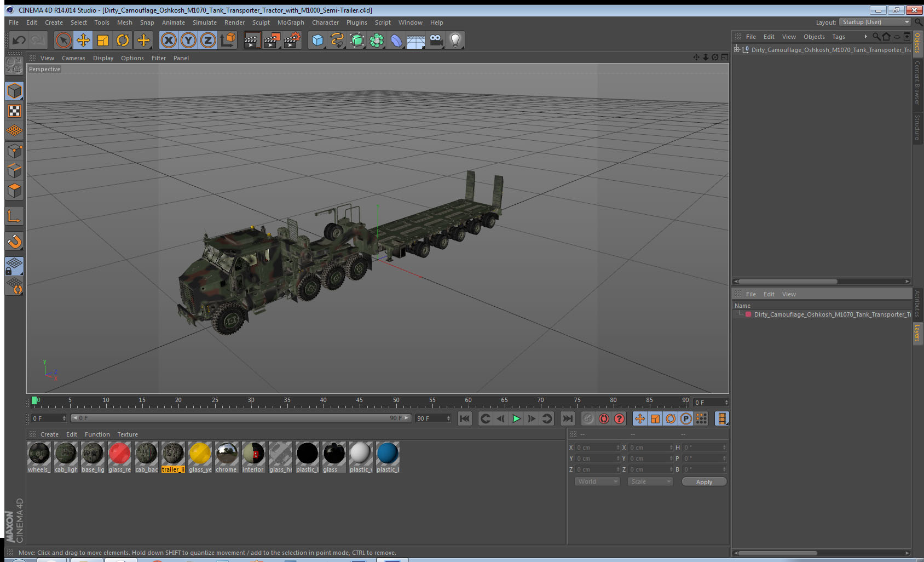Image resolution: width=924 pixels, height=562 pixels.
Task: Open the File menu
Action: 14,22
